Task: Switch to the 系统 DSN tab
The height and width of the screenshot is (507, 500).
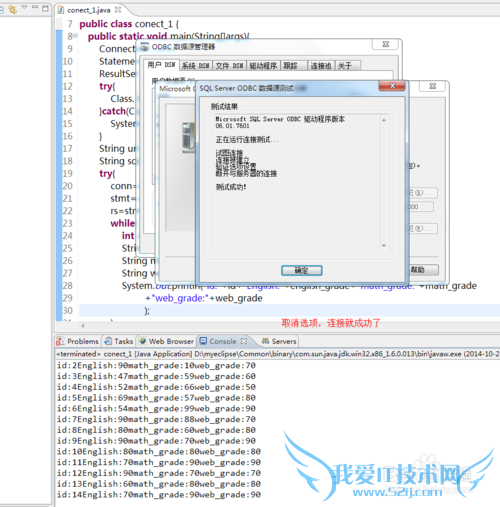Action: (196, 66)
